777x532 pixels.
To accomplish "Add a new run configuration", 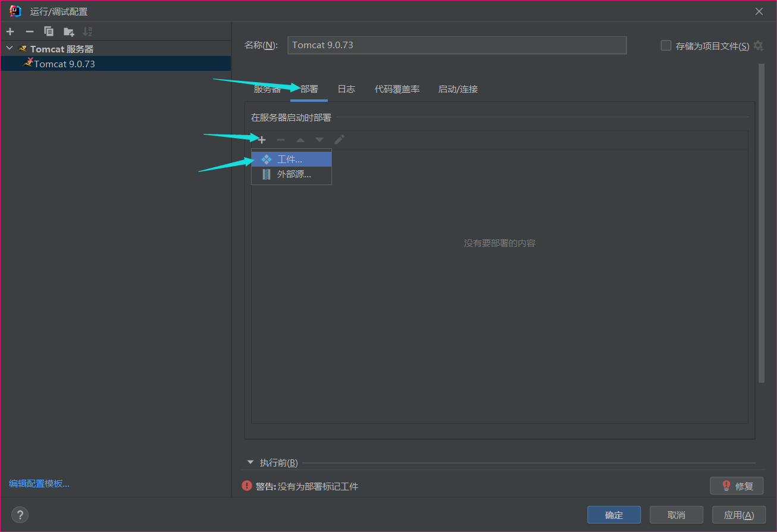I will [10, 32].
